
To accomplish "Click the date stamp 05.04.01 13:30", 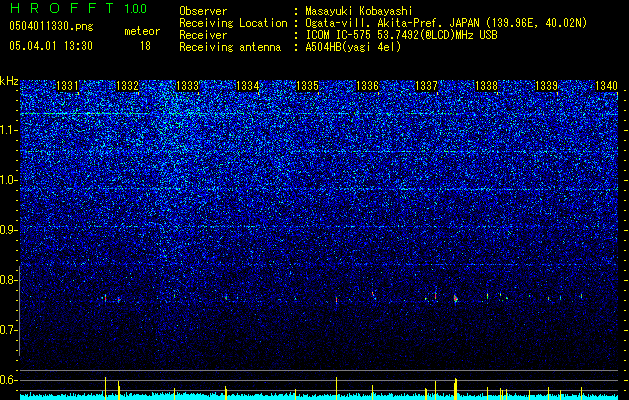I will [x=51, y=46].
